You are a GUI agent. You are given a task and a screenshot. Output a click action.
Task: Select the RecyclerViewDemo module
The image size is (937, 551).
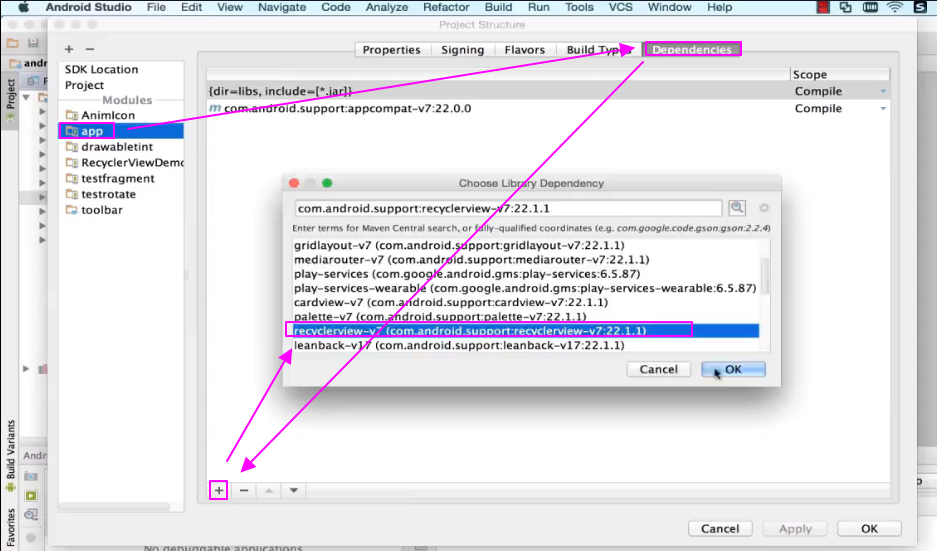point(121,163)
